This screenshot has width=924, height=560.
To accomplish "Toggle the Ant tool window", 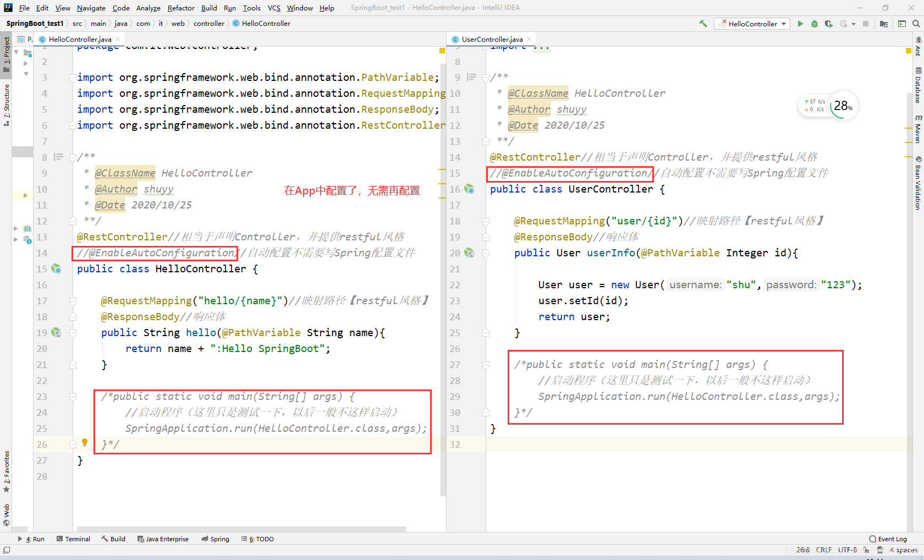I will point(918,46).
